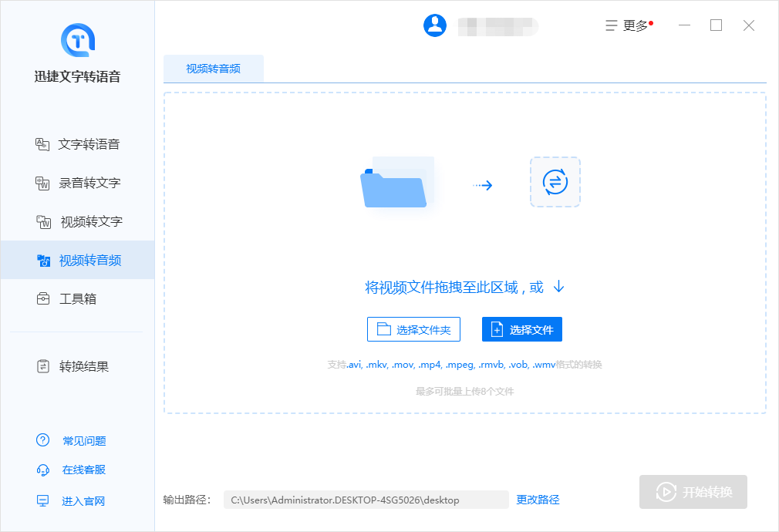Click 更改路径 to change output folder
The width and height of the screenshot is (779, 532).
pyautogui.click(x=538, y=500)
